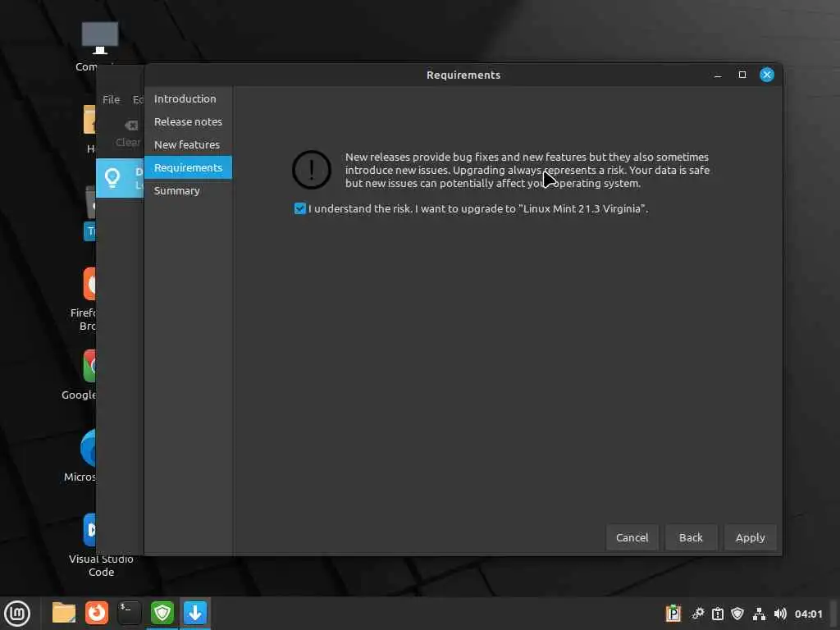Click the P tray icon
This screenshot has width=840, height=630.
(673, 614)
